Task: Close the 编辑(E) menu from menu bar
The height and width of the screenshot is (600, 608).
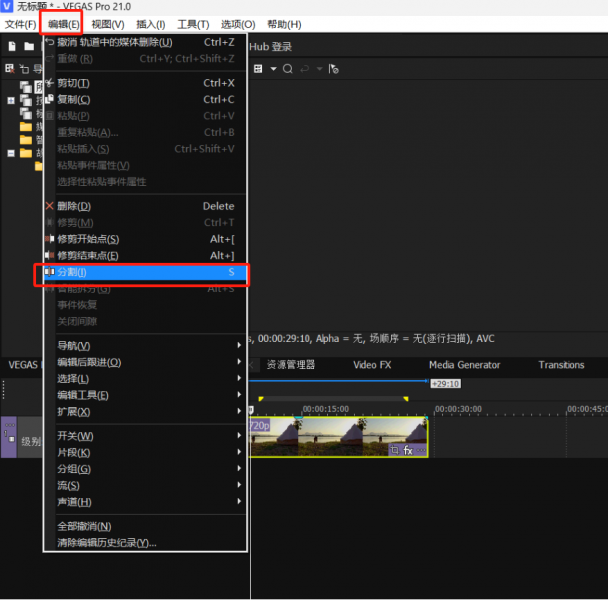Action: (63, 24)
